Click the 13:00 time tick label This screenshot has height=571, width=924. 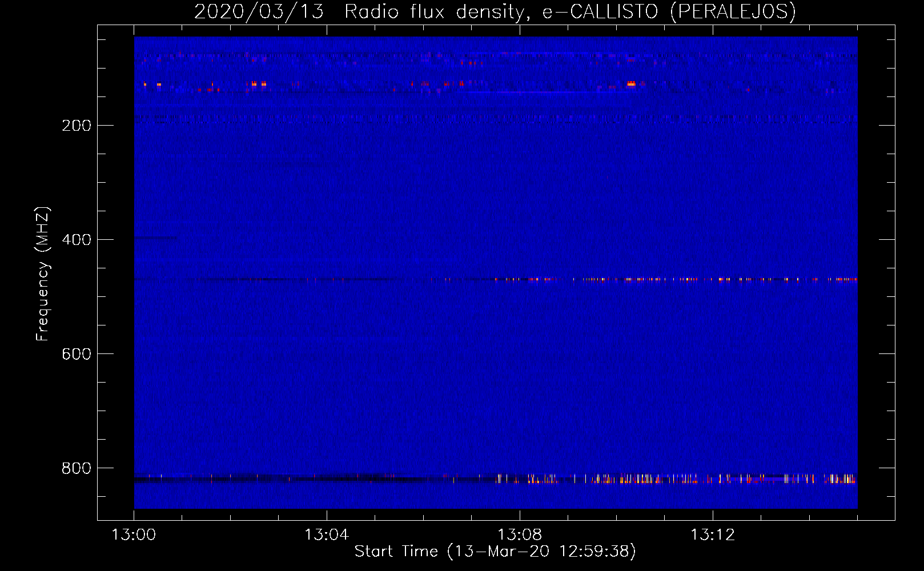coord(134,535)
